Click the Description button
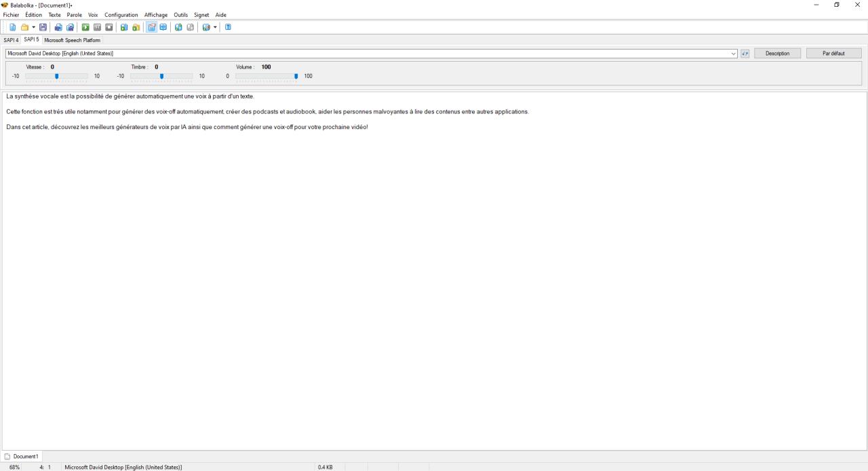This screenshot has width=868, height=471. click(x=777, y=53)
